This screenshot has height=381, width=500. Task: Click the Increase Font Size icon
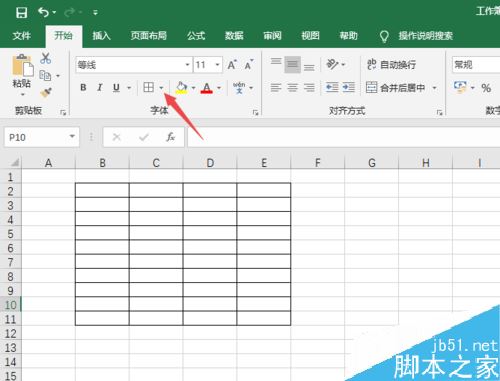232,64
